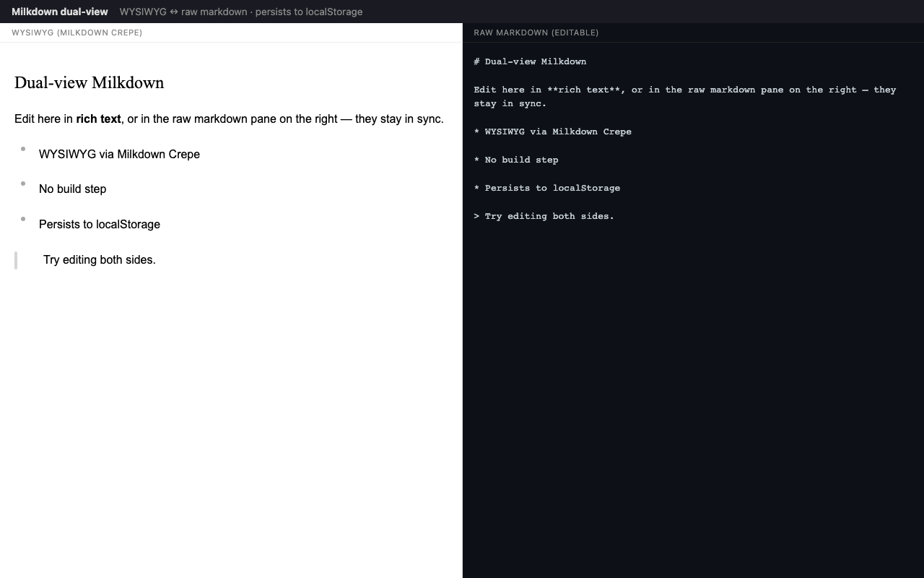Click the bullet marker beside No build step
924x578 pixels.
(x=23, y=184)
